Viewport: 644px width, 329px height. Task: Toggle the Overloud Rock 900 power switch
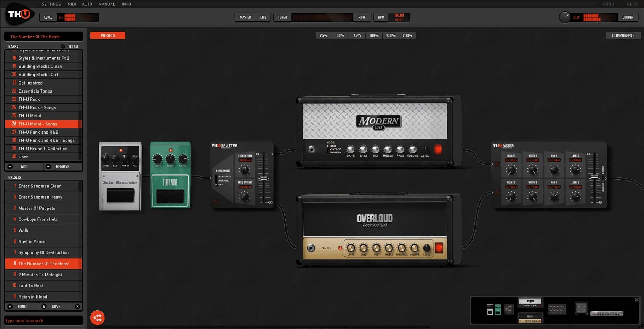click(439, 248)
